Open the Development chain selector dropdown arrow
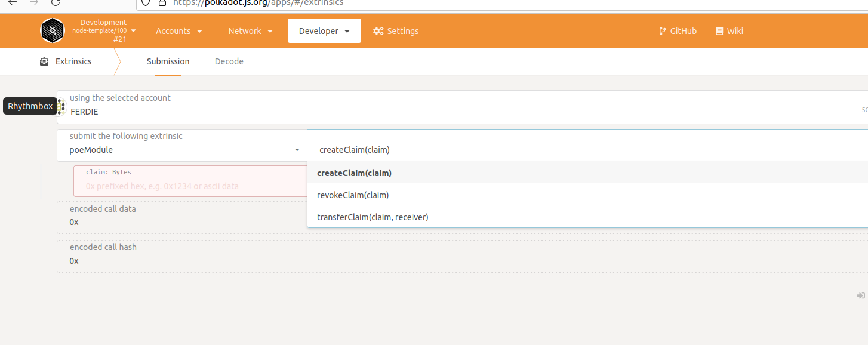Image resolution: width=868 pixels, height=345 pixels. (x=133, y=30)
